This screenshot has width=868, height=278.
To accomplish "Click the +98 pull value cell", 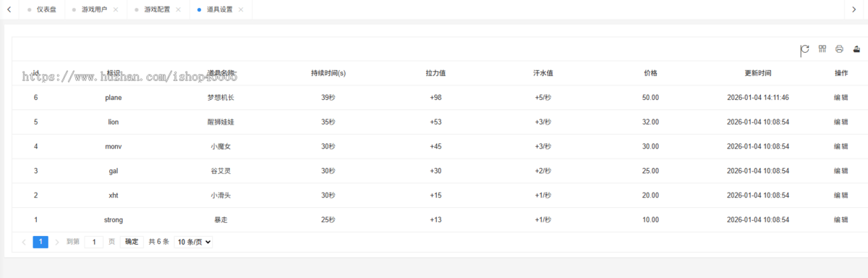I will click(435, 98).
